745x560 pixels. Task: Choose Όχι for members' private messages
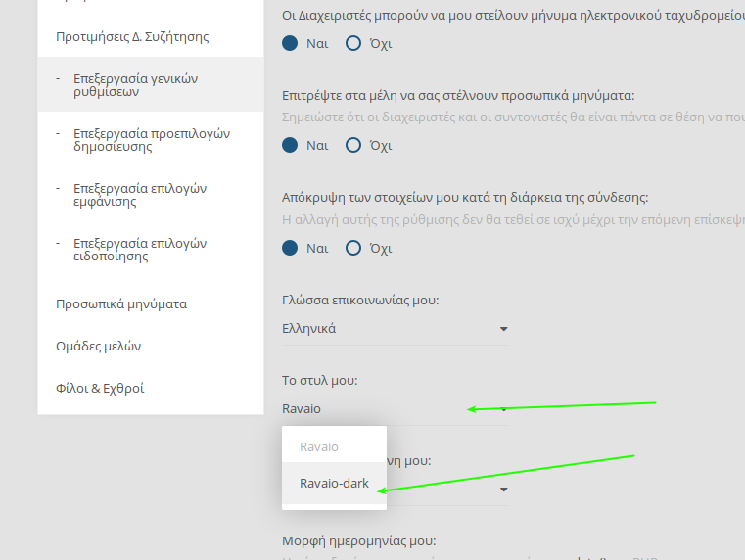[x=353, y=145]
